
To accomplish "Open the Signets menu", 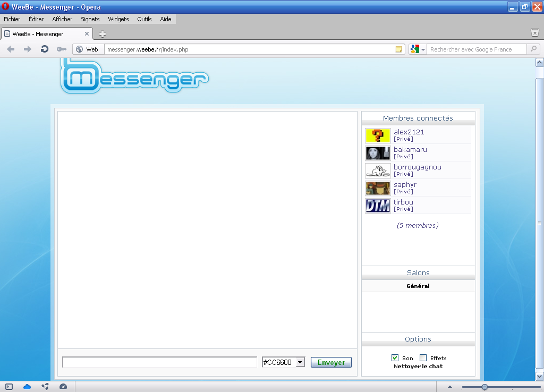I will [x=90, y=19].
